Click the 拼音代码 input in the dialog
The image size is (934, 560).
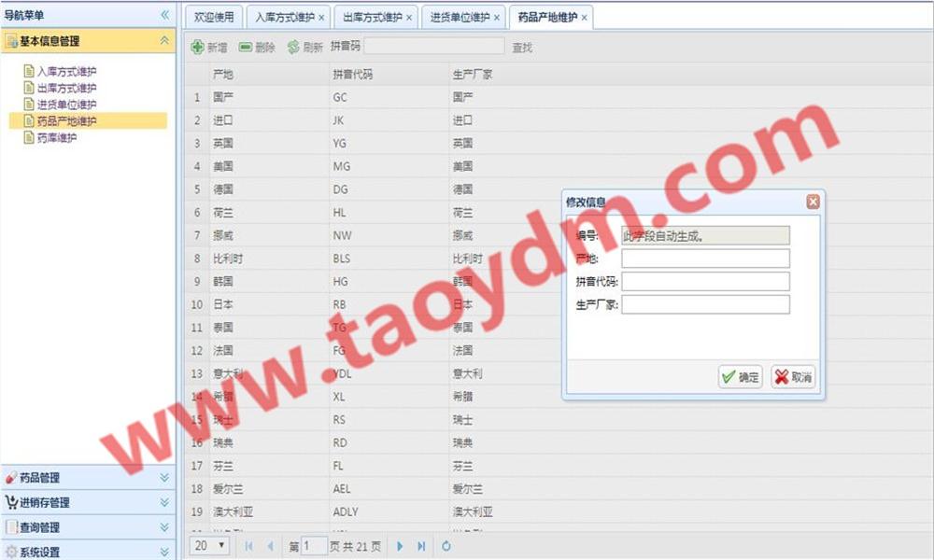tap(705, 282)
